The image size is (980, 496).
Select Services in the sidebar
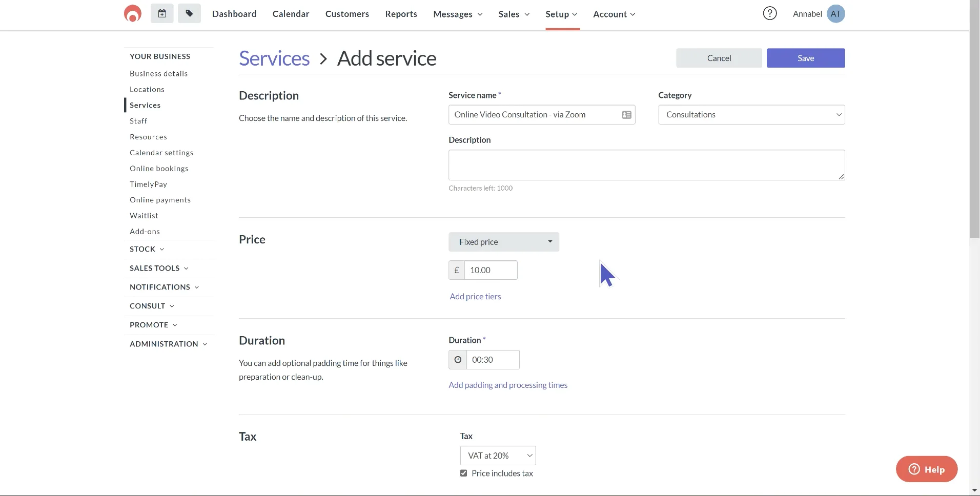(x=145, y=105)
